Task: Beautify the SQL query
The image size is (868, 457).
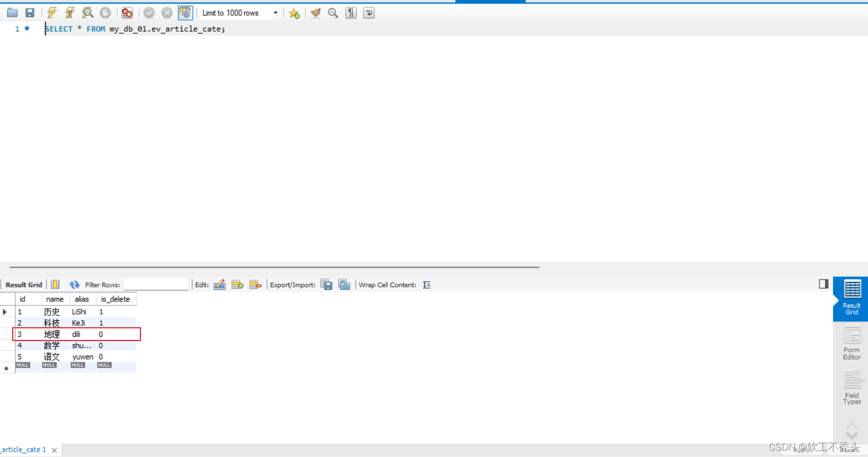Action: (x=316, y=13)
